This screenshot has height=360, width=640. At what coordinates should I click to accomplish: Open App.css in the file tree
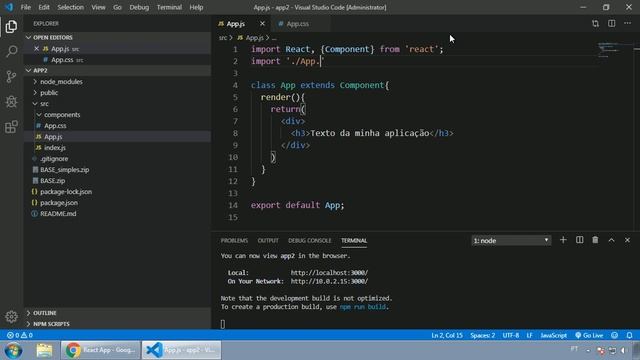(55, 126)
